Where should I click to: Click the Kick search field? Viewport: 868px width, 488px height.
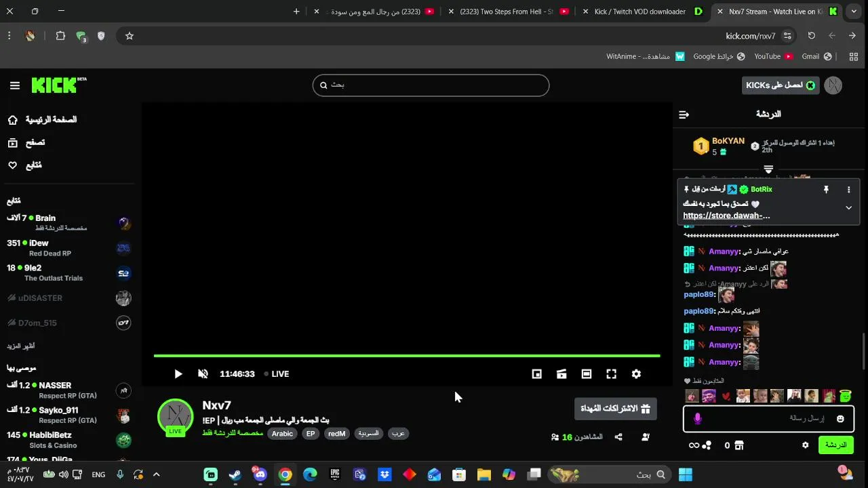coord(431,85)
